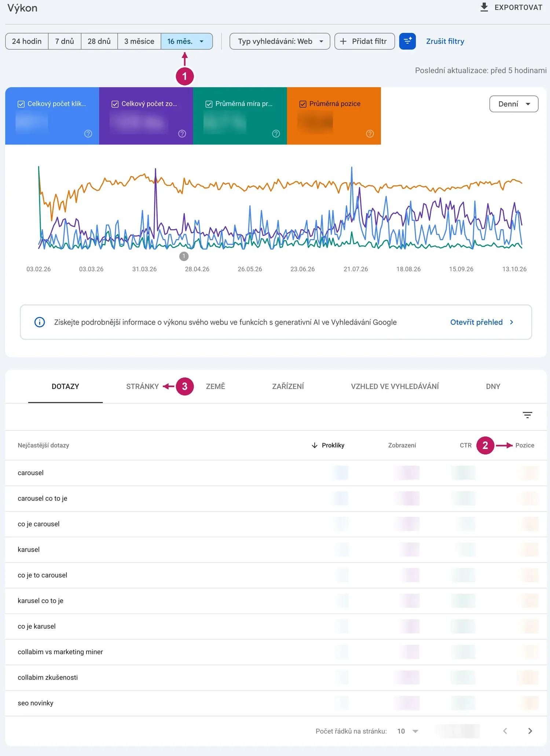550x756 pixels.
Task: Click the sort arrow next to Prokliky
Action: [x=314, y=445]
